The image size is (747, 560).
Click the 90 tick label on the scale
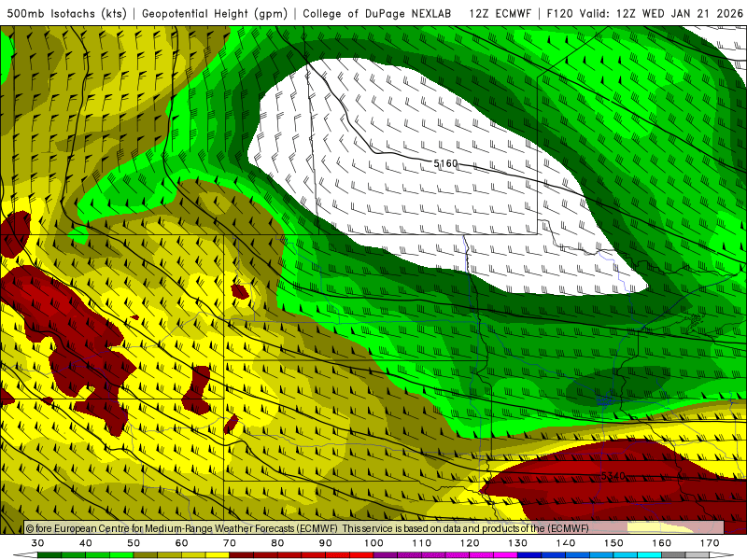tap(325, 543)
